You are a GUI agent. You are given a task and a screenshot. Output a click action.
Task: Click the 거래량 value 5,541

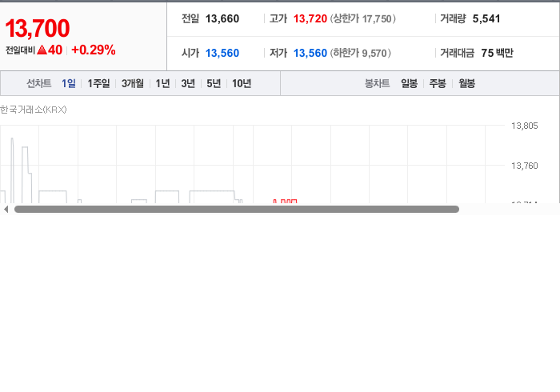click(x=486, y=18)
